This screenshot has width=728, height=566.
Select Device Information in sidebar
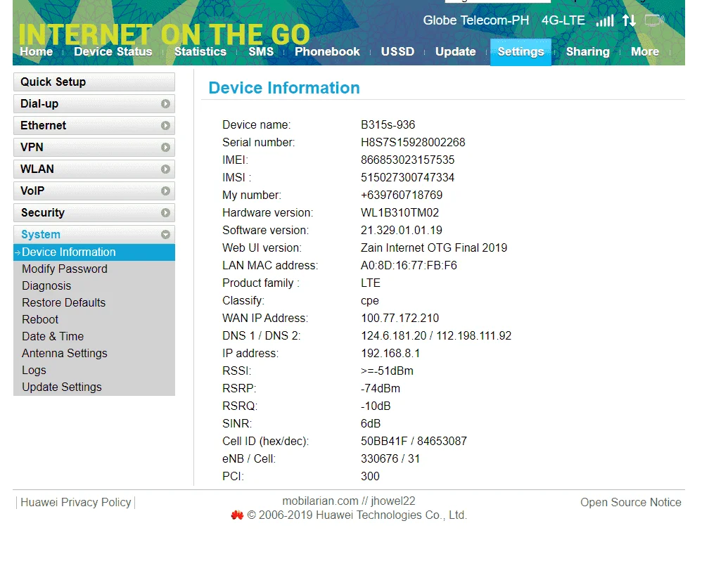tap(94, 252)
